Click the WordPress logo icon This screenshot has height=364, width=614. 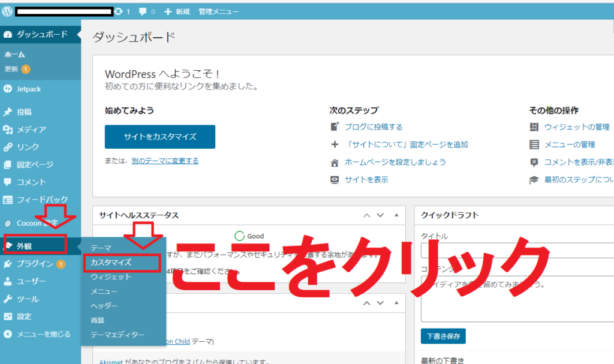pyautogui.click(x=7, y=11)
